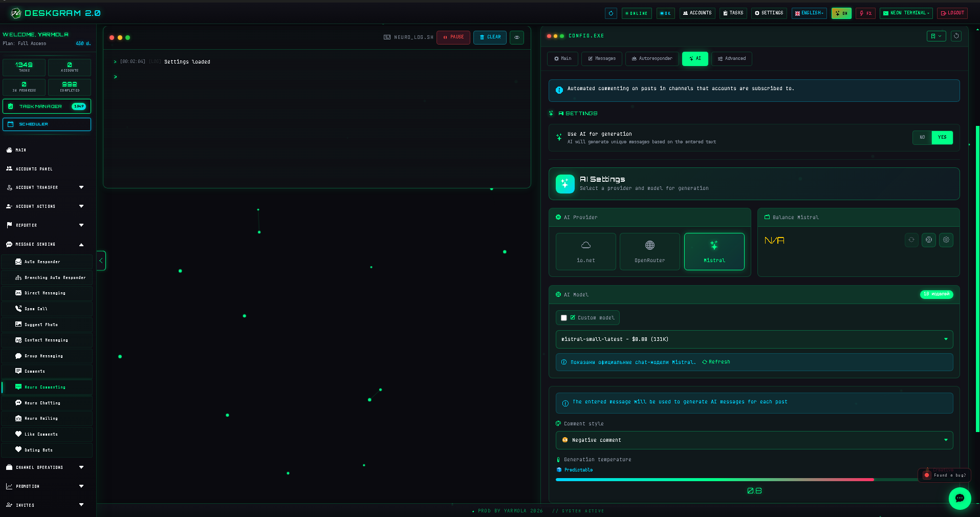
Task: Select OpenRouter as AI provider
Action: tap(650, 251)
